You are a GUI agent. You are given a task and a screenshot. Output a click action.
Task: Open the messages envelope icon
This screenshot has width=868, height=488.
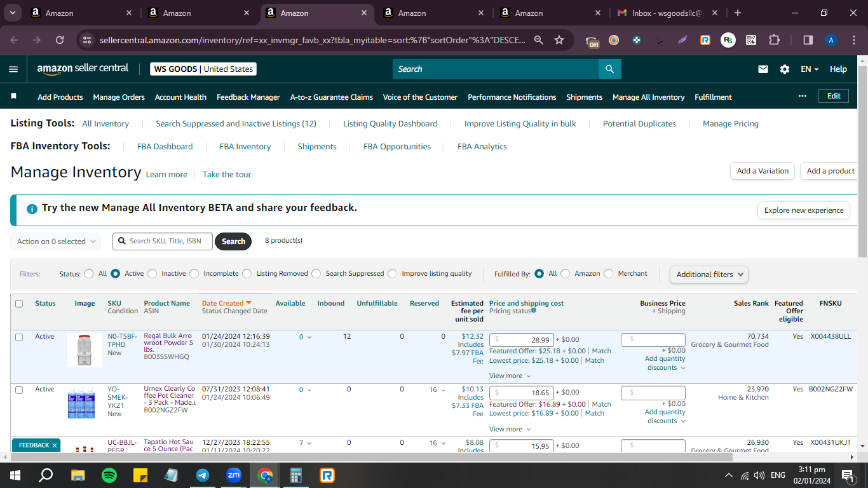763,69
